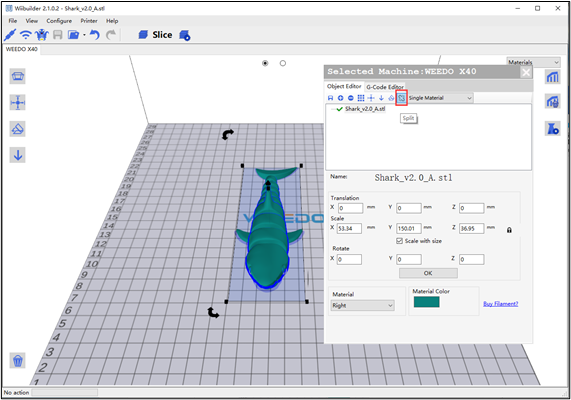Open the File menu
This screenshot has height=400, width=571.
(13, 21)
